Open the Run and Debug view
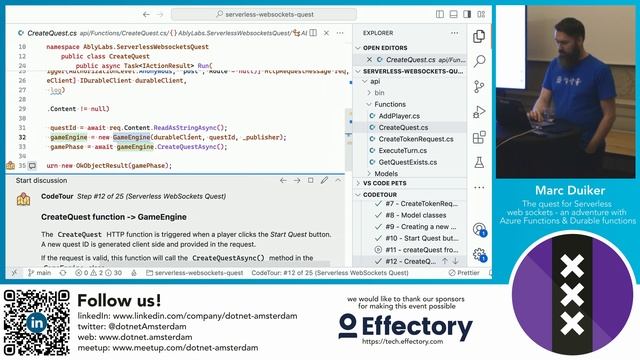The image size is (640, 360). [479, 112]
